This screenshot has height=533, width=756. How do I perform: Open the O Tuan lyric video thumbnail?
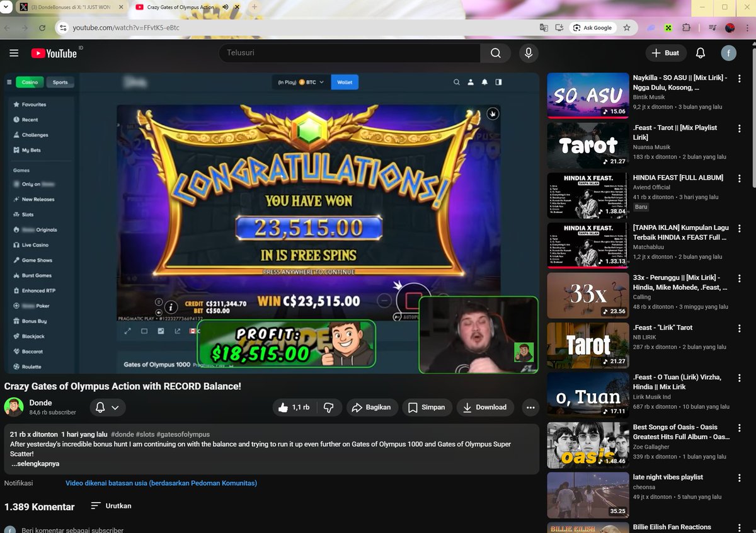587,396
